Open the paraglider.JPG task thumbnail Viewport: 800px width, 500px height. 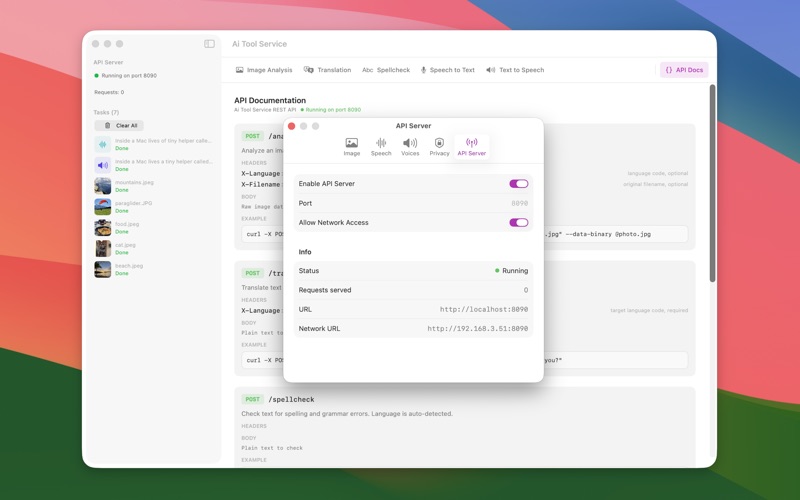pos(103,207)
